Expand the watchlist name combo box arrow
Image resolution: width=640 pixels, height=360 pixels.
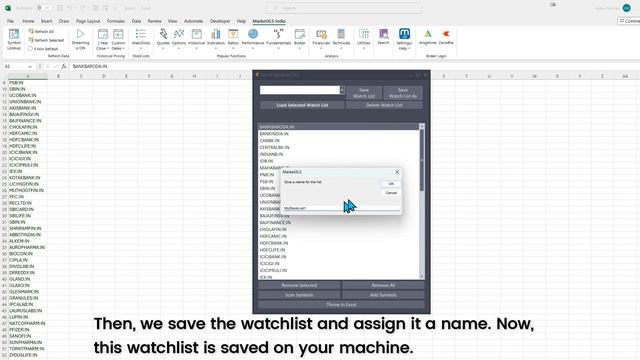tap(342, 90)
